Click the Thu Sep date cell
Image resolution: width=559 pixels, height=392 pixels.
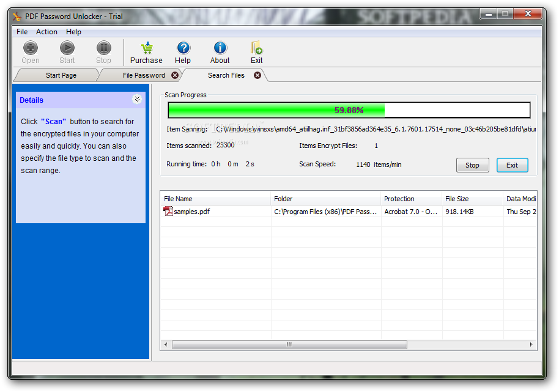pos(521,212)
